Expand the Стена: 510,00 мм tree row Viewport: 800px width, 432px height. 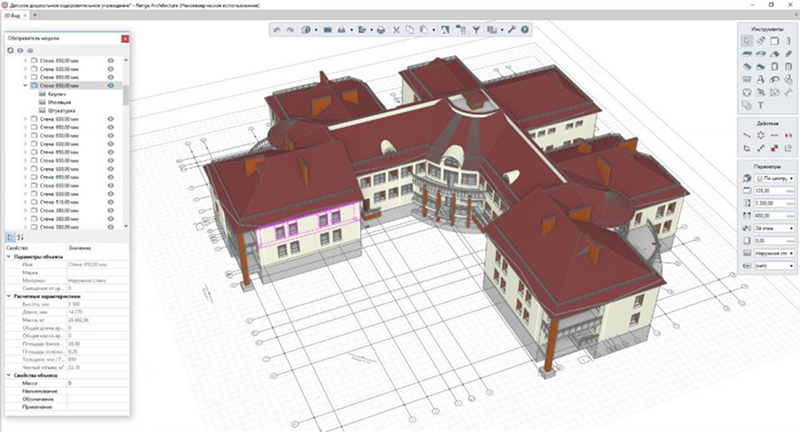click(25, 202)
